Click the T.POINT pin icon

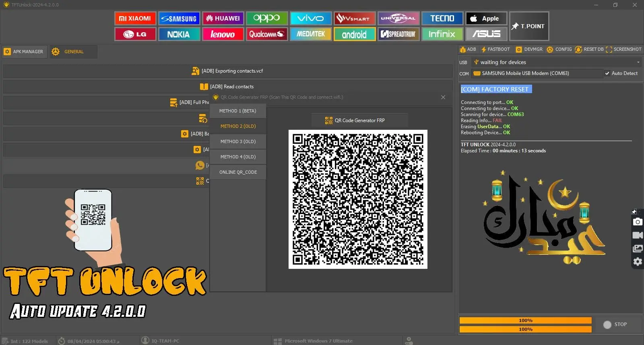click(515, 26)
